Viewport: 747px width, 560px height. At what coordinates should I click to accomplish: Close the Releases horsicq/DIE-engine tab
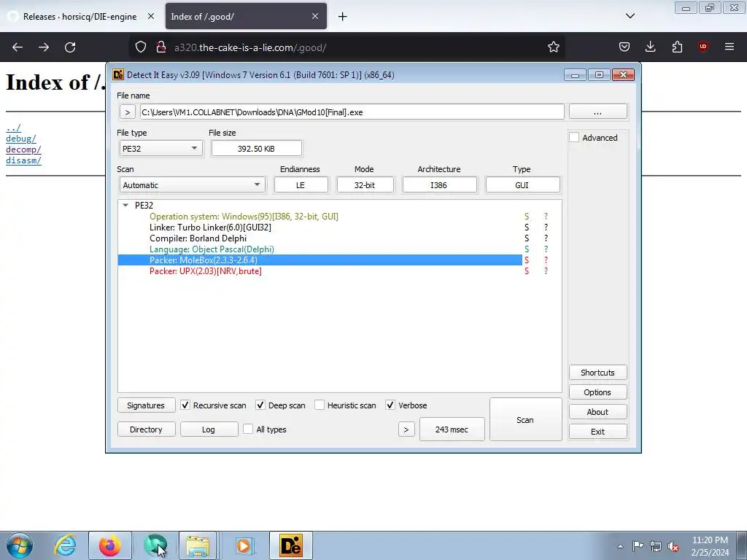pos(150,17)
